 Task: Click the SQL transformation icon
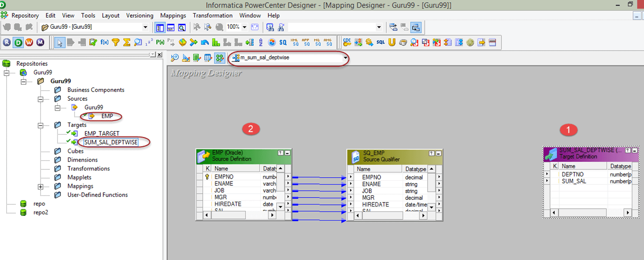pos(380,42)
